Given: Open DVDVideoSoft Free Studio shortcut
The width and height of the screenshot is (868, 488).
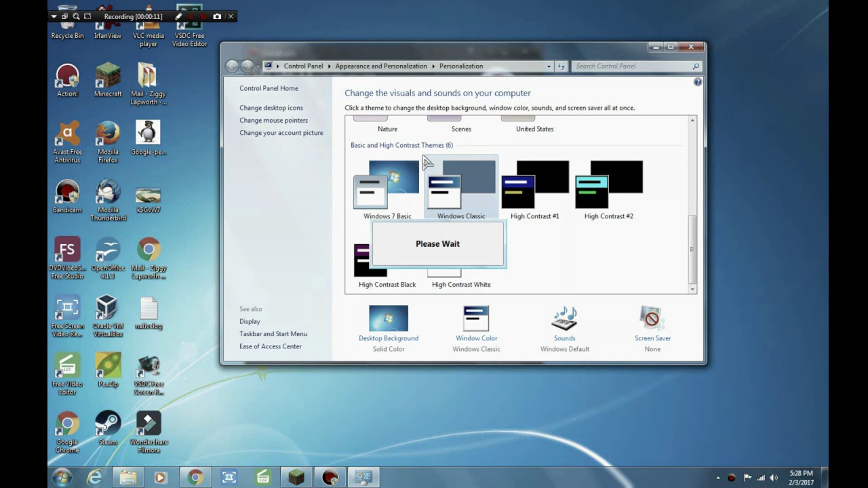Looking at the screenshot, I should coord(67,258).
